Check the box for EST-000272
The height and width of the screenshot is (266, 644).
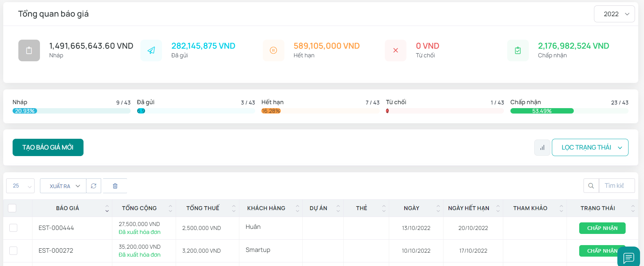click(x=13, y=251)
